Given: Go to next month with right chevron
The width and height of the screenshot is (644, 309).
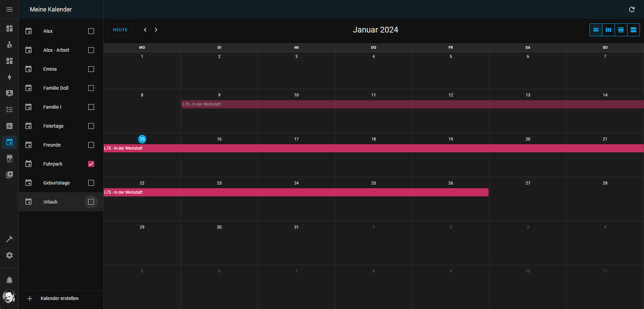Looking at the screenshot, I should point(156,29).
